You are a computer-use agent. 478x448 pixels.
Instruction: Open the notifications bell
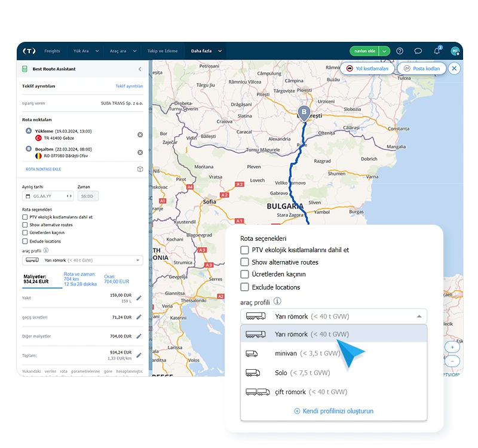pos(437,51)
